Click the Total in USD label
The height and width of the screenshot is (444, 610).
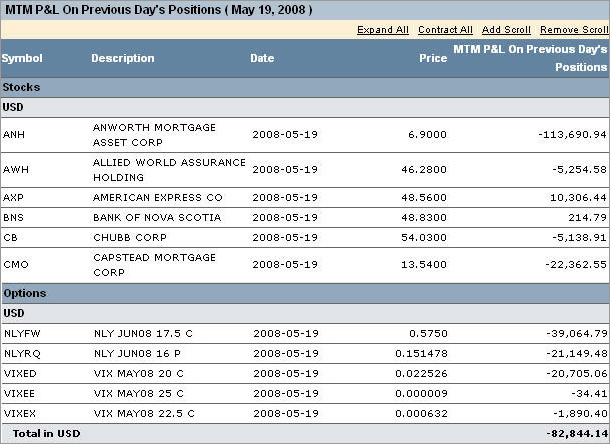[47, 434]
